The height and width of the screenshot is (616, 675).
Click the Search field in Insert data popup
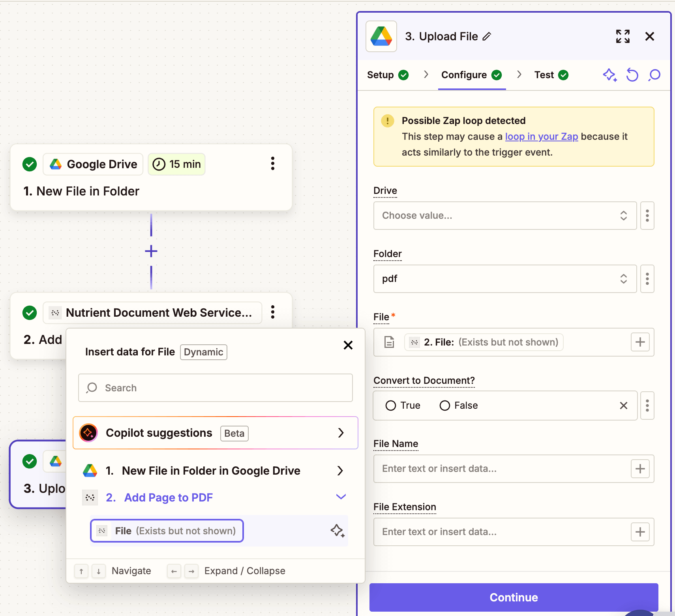216,388
